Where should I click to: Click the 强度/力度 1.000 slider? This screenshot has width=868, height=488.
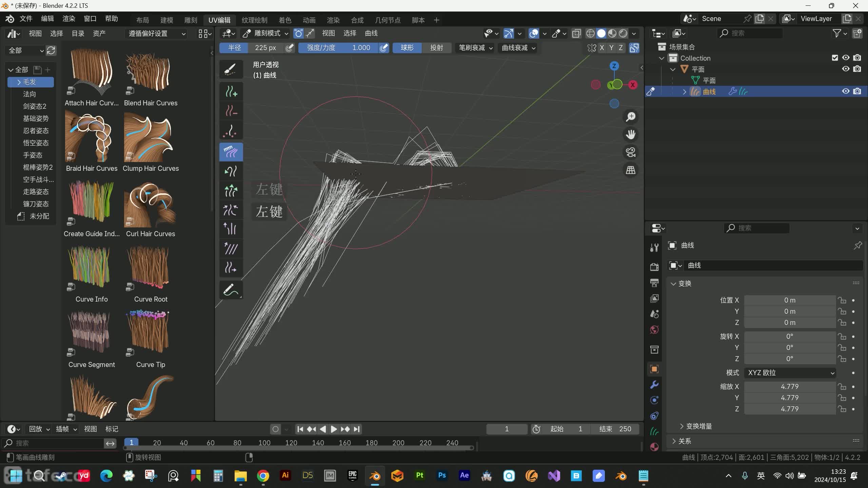338,48
